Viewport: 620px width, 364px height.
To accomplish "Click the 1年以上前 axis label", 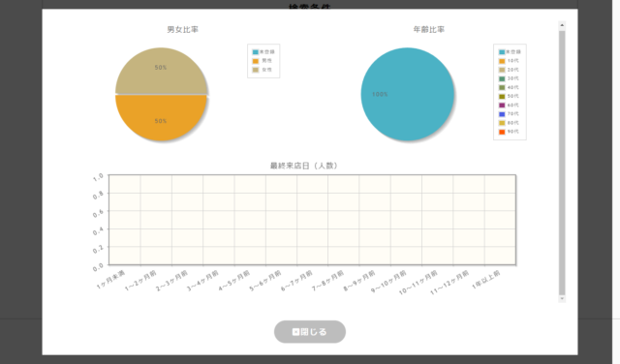I will (486, 280).
